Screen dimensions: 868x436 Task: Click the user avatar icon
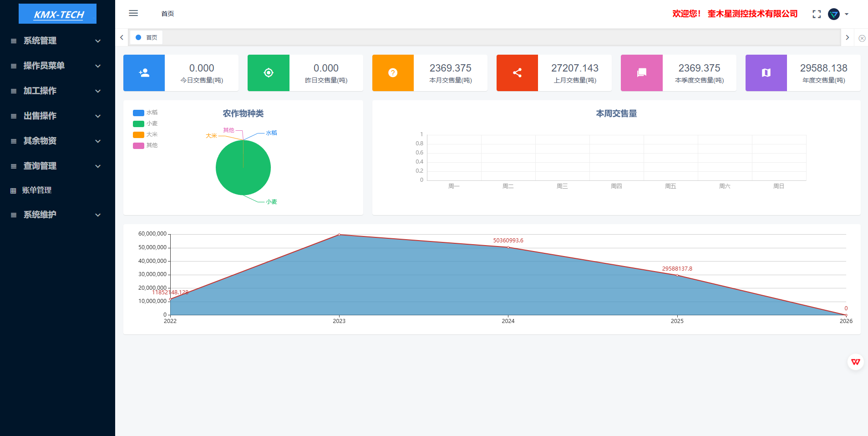point(833,14)
